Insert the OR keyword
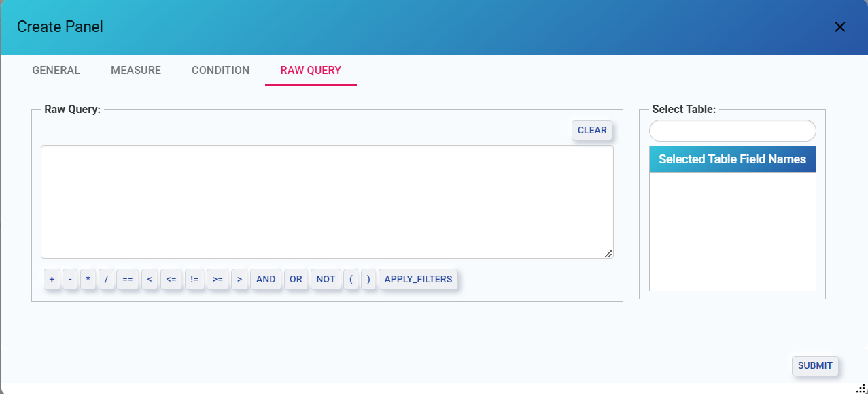This screenshot has width=868, height=394. (296, 280)
